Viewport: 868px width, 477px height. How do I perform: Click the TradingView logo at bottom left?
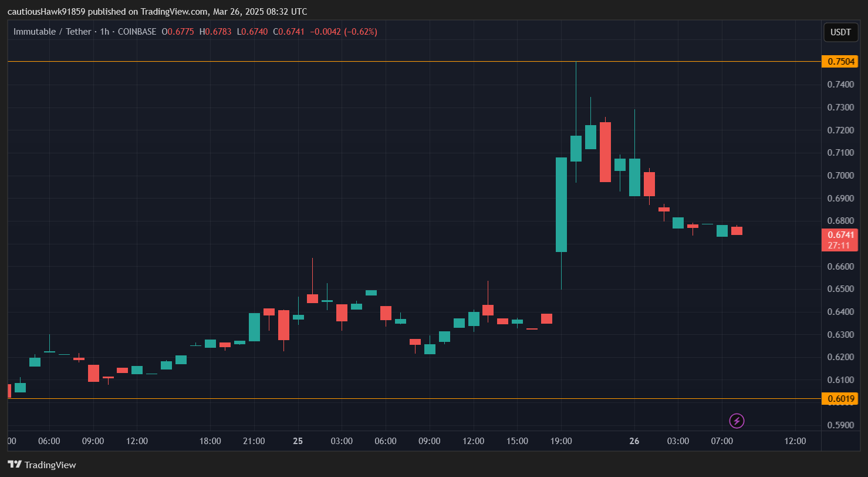(42, 465)
